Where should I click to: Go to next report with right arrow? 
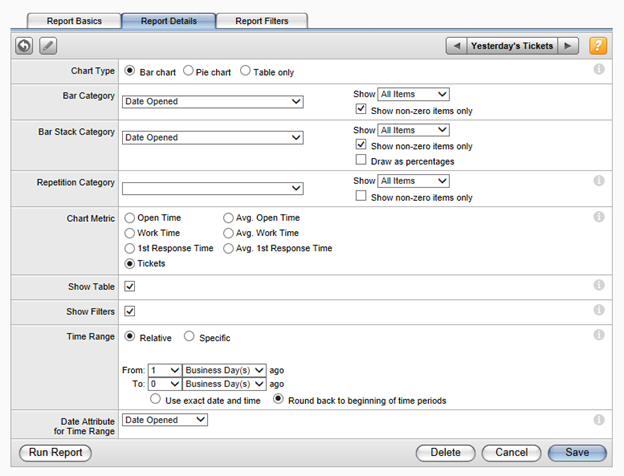click(x=568, y=46)
